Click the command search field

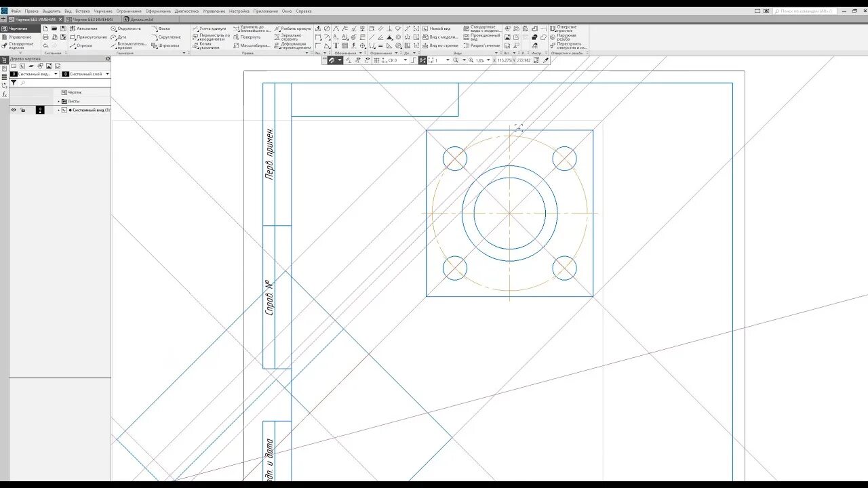pyautogui.click(x=804, y=12)
